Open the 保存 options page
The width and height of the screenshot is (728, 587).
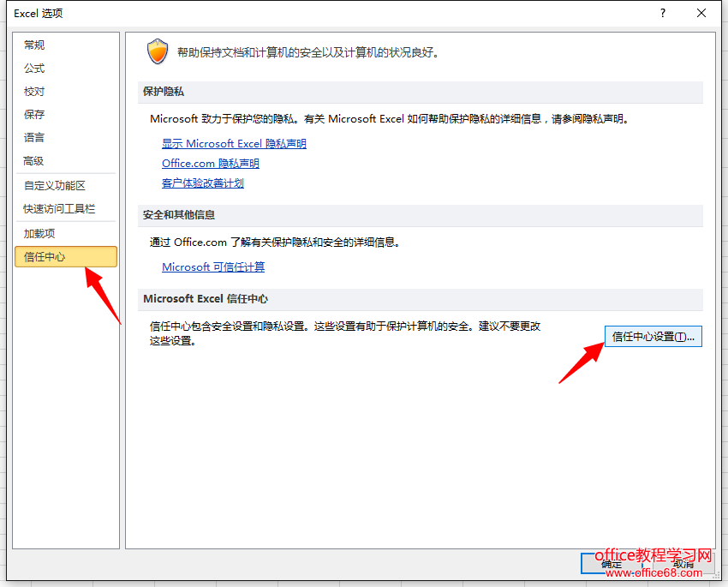[x=34, y=114]
